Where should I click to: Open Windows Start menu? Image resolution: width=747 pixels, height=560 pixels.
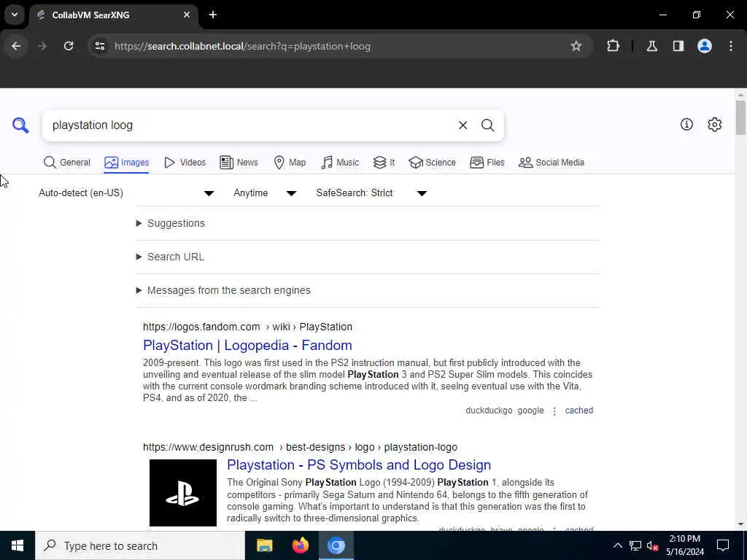coord(18,545)
